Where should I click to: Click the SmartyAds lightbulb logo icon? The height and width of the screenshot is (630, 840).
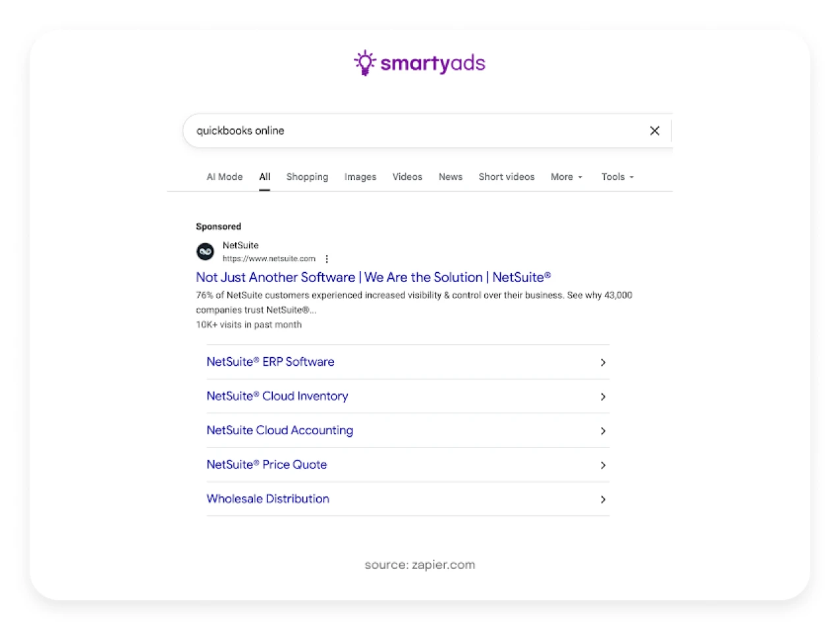pyautogui.click(x=364, y=63)
